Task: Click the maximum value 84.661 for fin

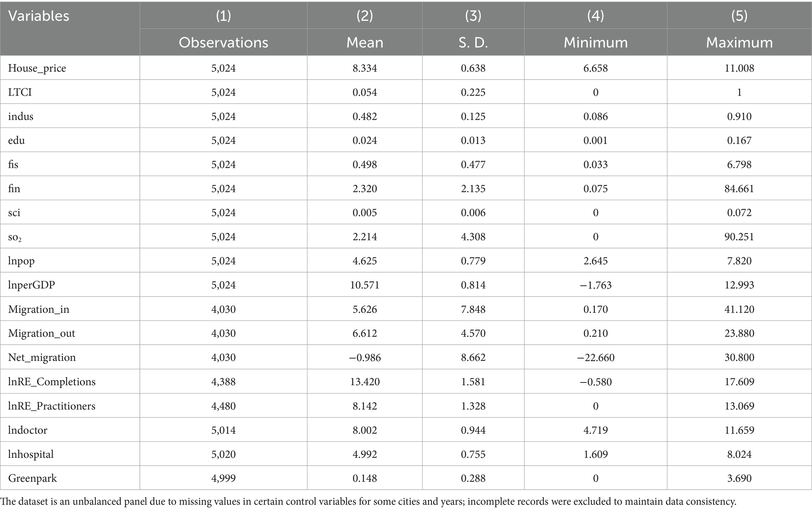Action: [739, 189]
